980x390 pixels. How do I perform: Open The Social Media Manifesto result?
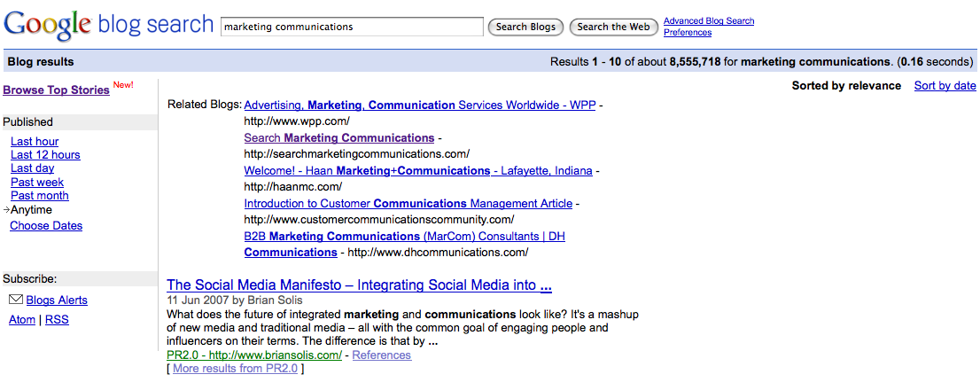[x=359, y=285]
